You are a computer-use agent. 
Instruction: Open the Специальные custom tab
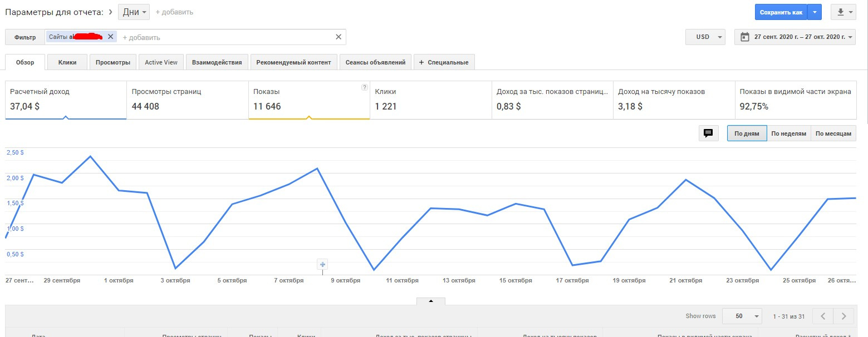pos(444,62)
